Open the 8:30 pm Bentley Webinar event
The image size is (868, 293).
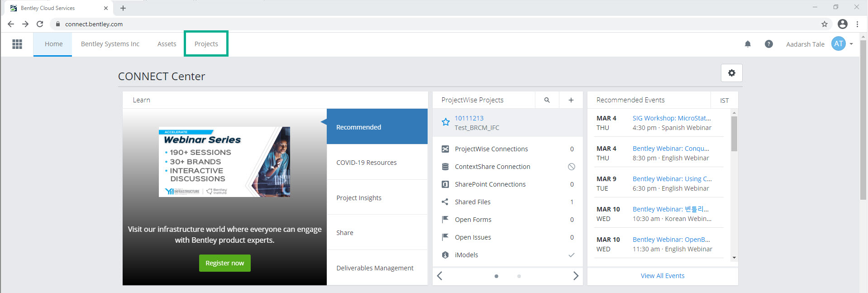tap(671, 149)
